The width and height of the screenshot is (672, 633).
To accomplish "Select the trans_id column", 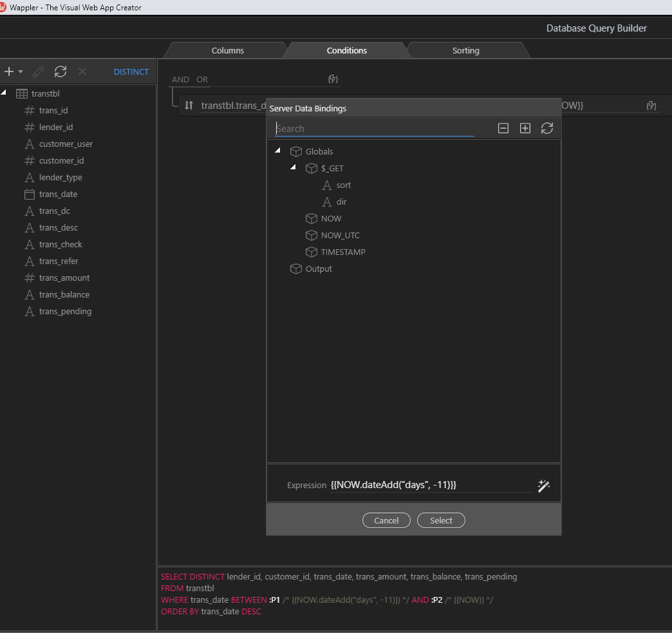I will 53,110.
